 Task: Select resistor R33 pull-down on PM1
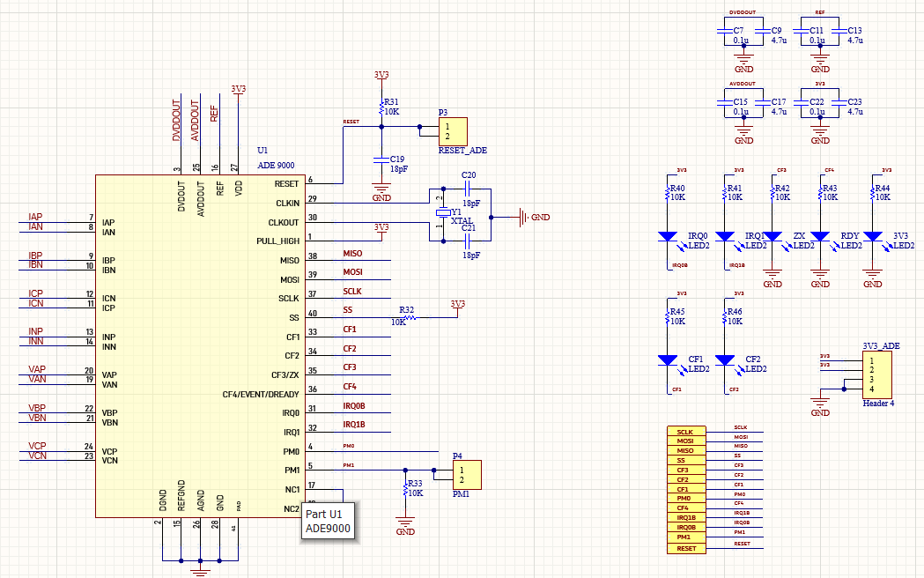tap(405, 489)
